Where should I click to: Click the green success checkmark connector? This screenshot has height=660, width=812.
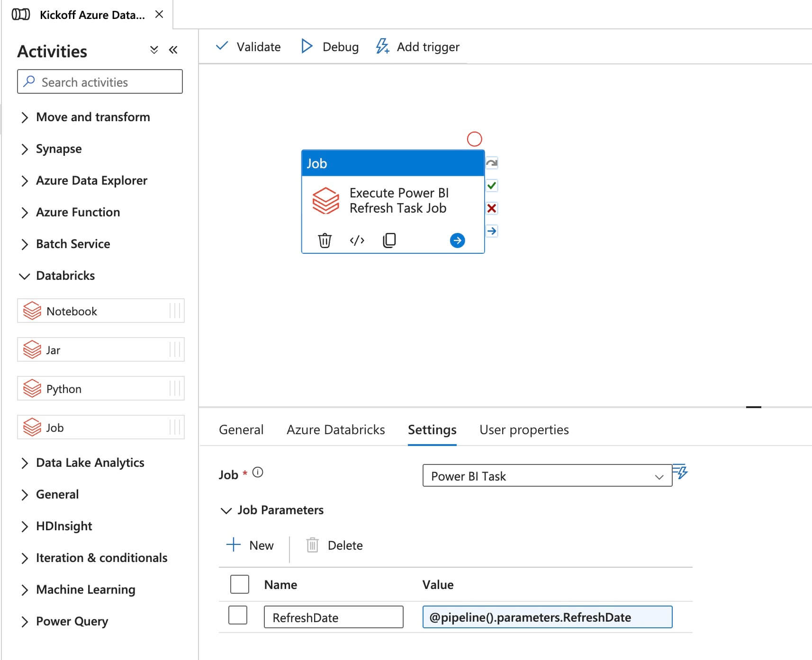492,186
